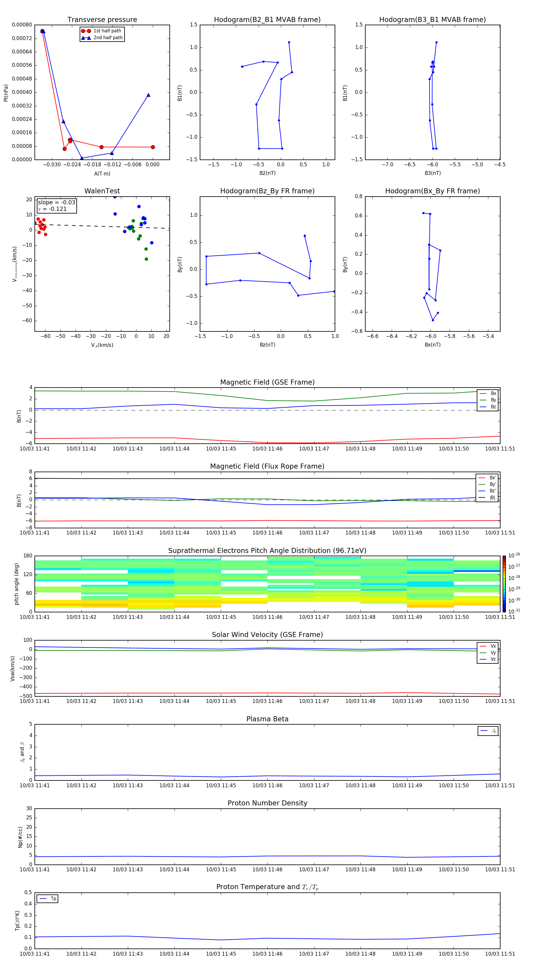This screenshot has height=980, width=535.
Task: Click '10/03 11:51' tick under Plasma Beta plot
Action: tap(500, 785)
